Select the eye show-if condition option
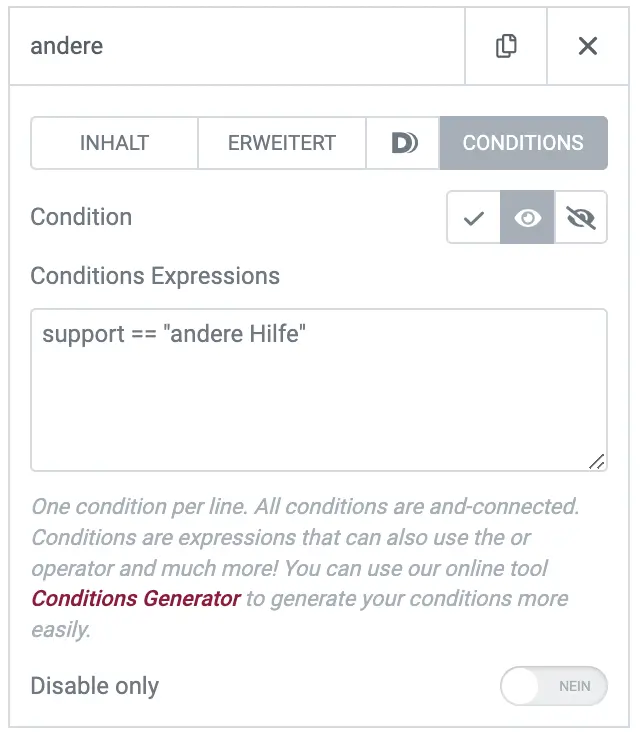Screen dimensions: 640x738 point(527,217)
